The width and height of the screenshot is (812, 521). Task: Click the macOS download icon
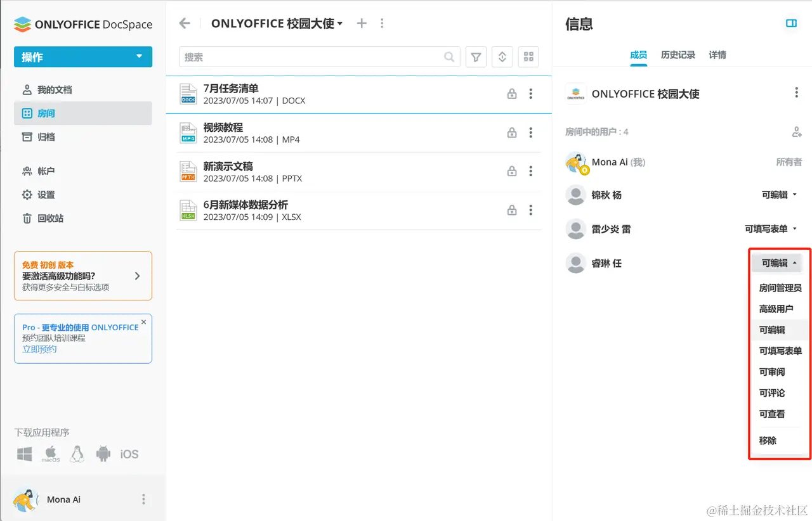pos(51,454)
